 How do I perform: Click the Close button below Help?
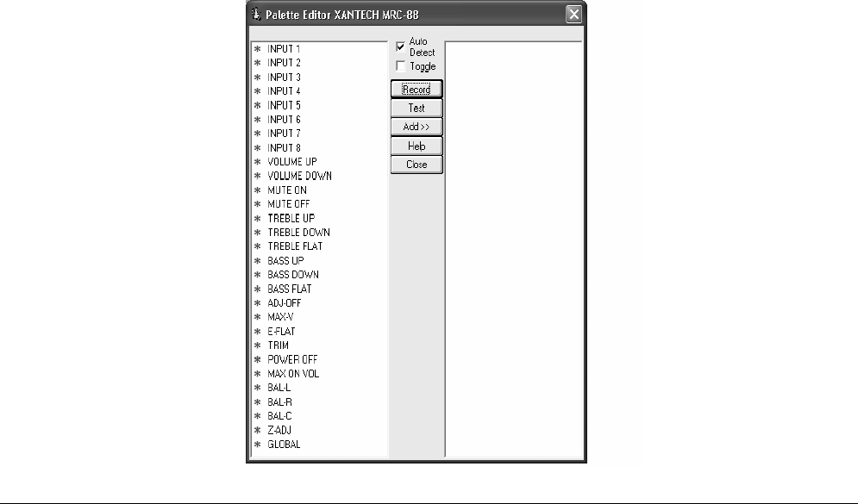point(416,165)
